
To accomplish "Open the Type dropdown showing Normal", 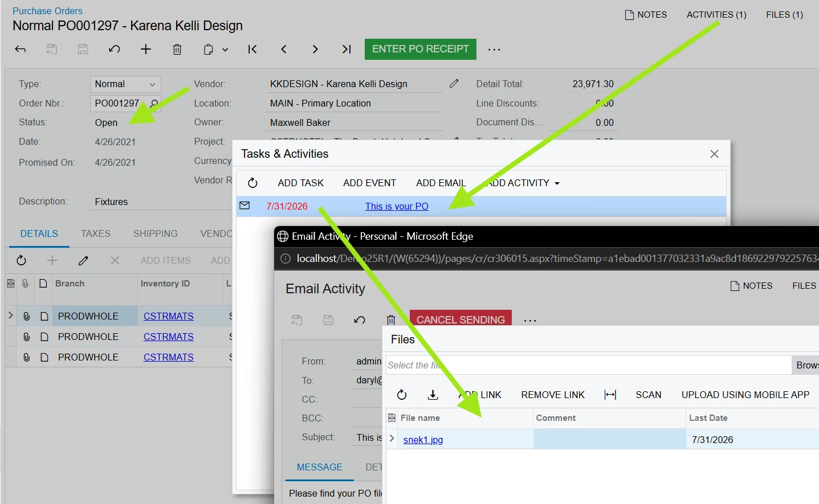I will (125, 84).
